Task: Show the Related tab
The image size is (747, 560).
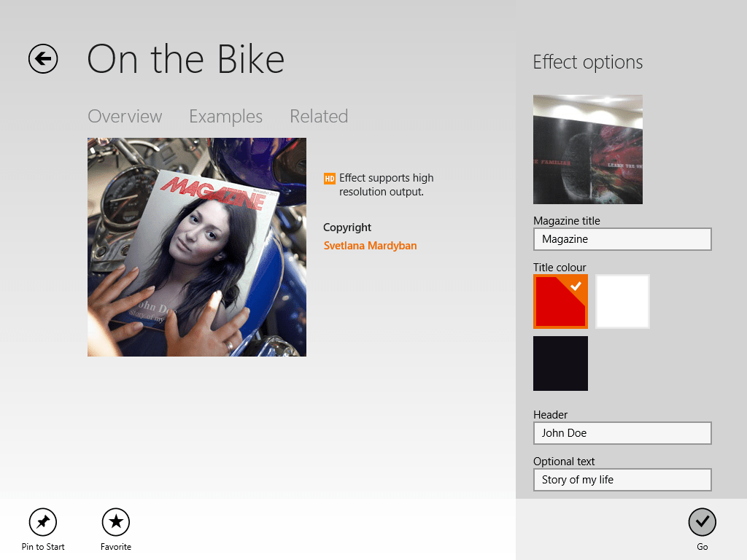Action: [319, 117]
